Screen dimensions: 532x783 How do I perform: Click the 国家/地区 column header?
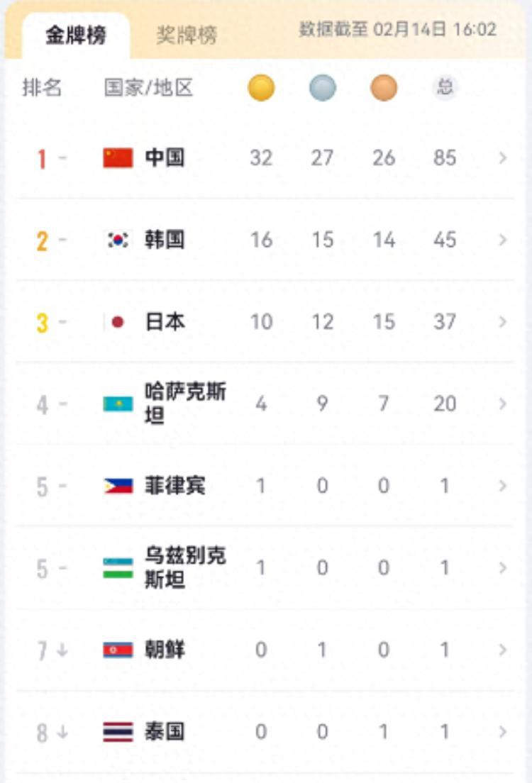[148, 88]
